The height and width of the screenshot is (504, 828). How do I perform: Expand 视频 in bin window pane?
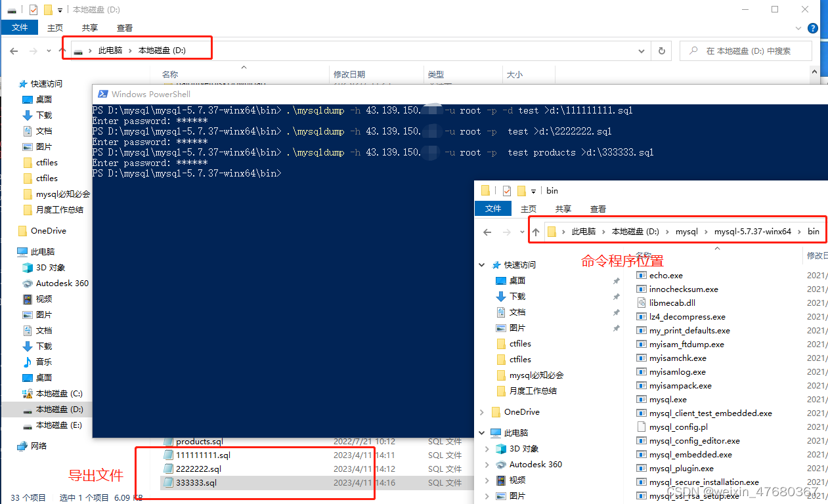(x=487, y=480)
